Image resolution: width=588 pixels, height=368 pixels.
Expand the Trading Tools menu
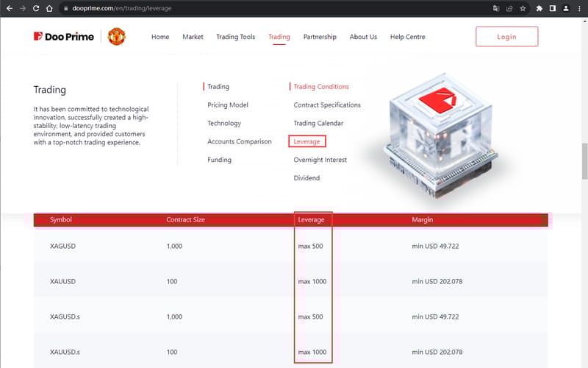pyautogui.click(x=235, y=37)
